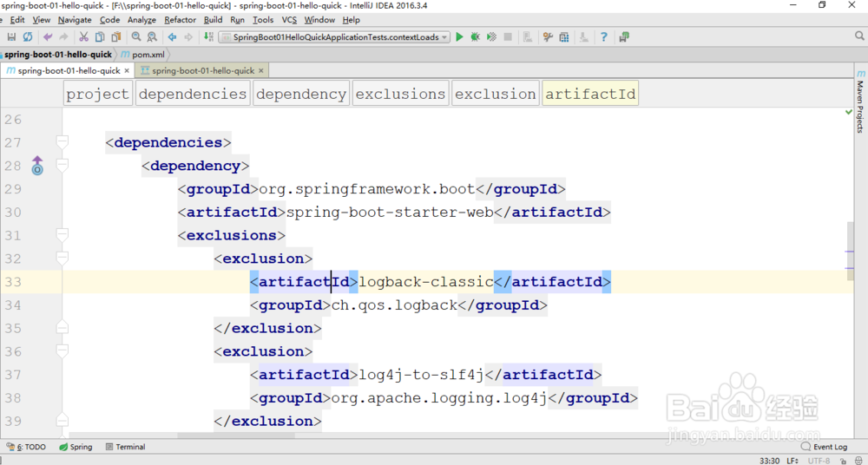This screenshot has width=868, height=465.
Task: Open the LF line separator selector
Action: coord(792,461)
